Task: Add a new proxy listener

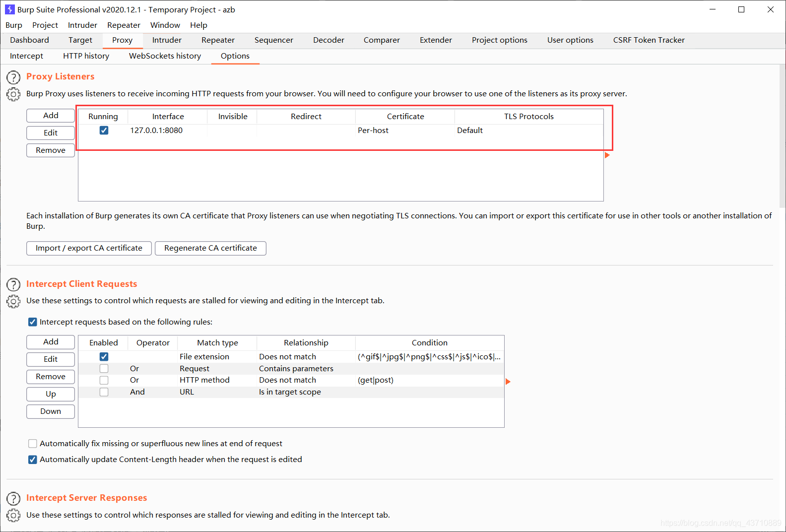Action: point(51,116)
